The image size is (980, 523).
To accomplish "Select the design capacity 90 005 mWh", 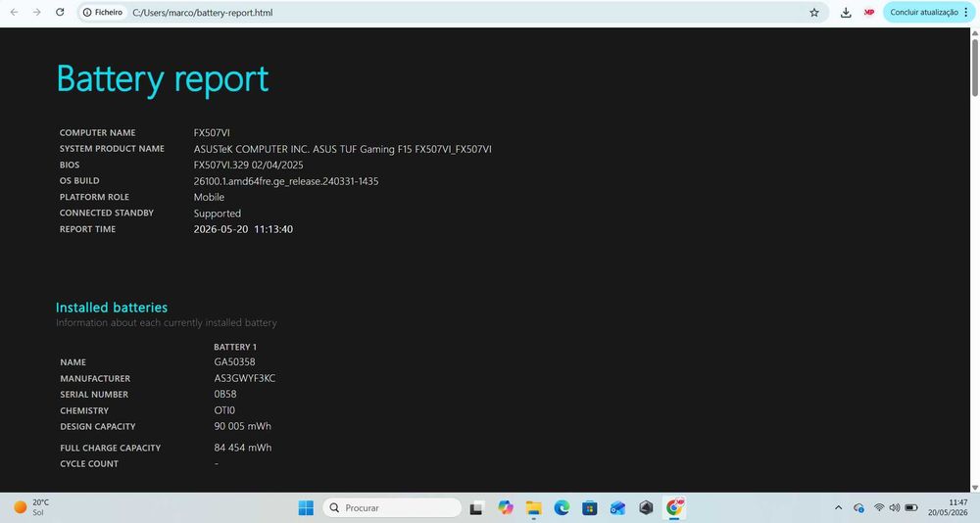I will tap(242, 426).
